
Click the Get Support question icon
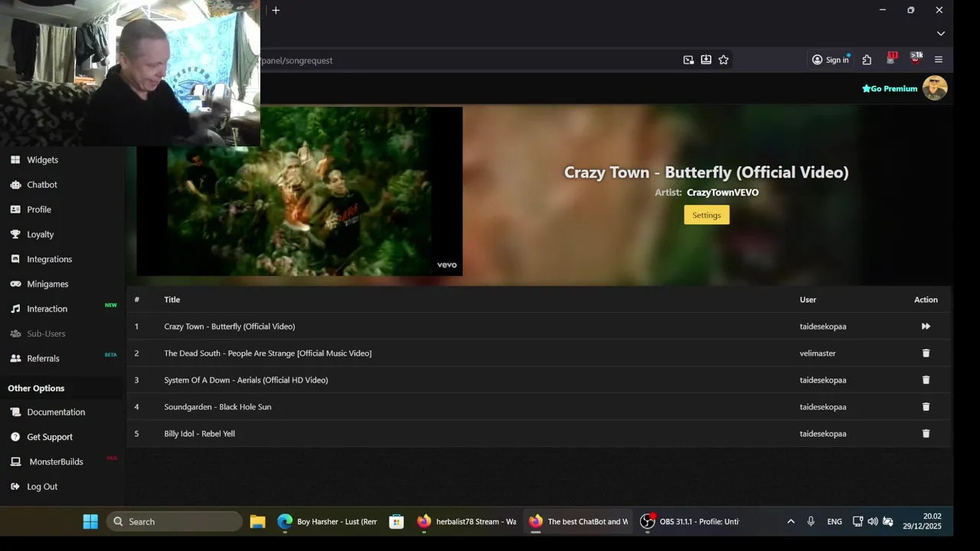[x=15, y=437]
